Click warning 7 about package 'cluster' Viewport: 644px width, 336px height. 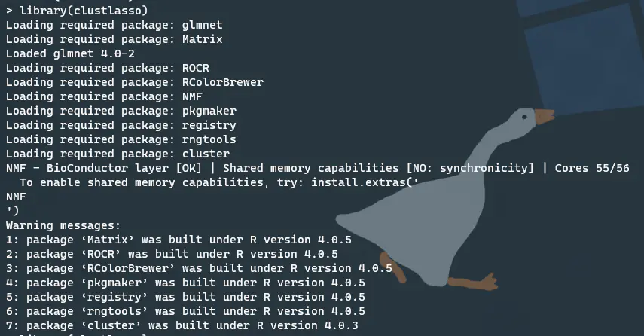[182, 325]
